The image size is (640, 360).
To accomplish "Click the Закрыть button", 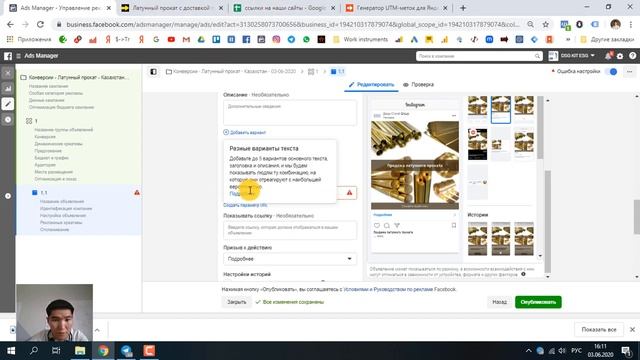I will click(236, 302).
